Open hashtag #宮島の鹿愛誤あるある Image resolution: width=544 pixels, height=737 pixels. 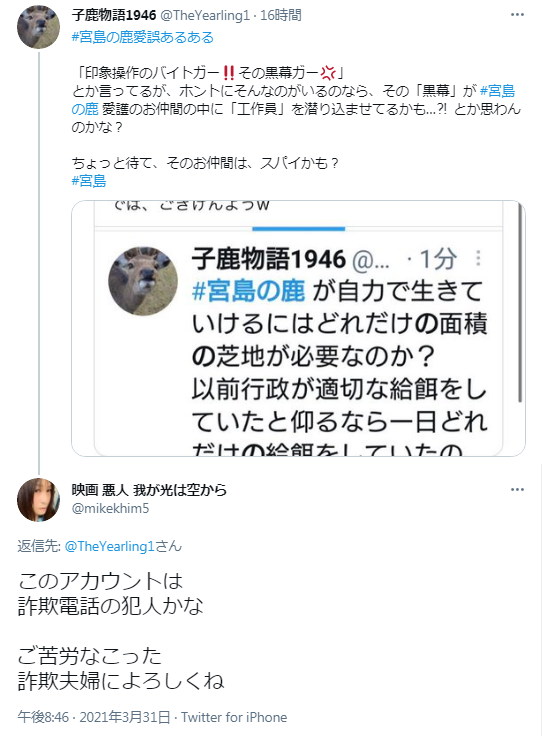[142, 37]
